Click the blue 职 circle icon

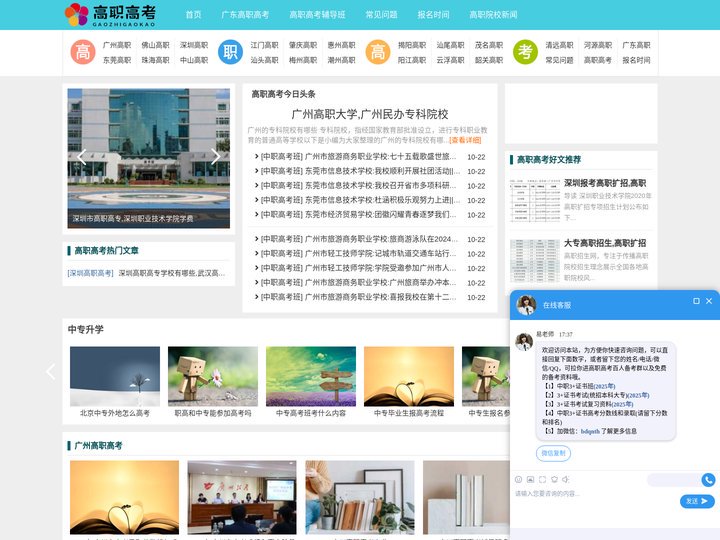pyautogui.click(x=230, y=52)
